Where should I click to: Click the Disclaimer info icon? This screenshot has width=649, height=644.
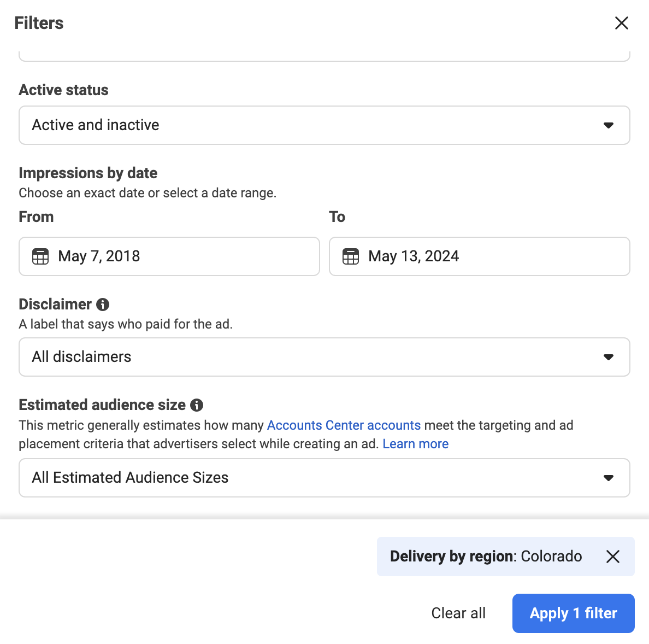(x=103, y=305)
